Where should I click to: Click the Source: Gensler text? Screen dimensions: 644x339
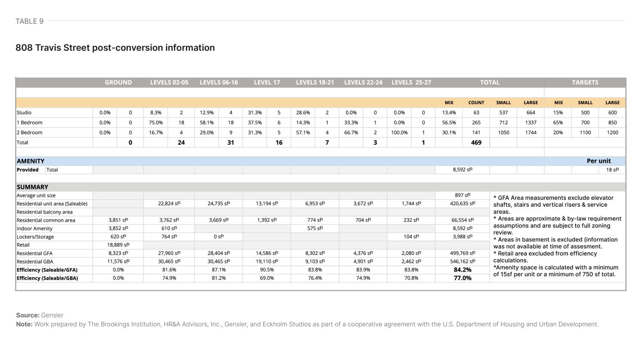tap(39, 315)
